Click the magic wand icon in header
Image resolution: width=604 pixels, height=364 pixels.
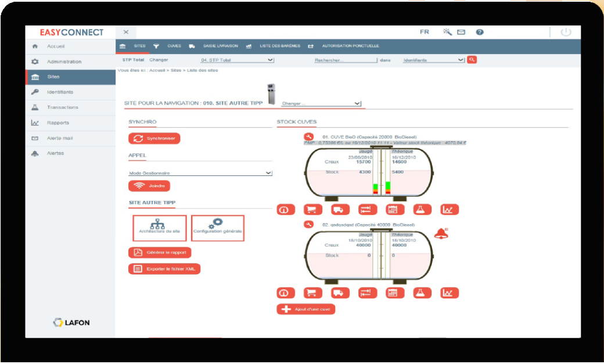447,32
